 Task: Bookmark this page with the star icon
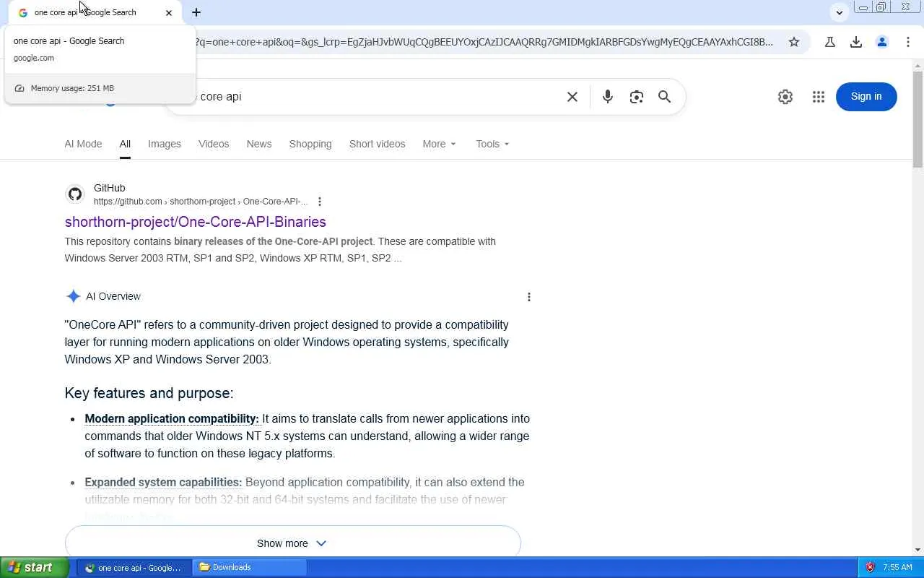point(794,42)
